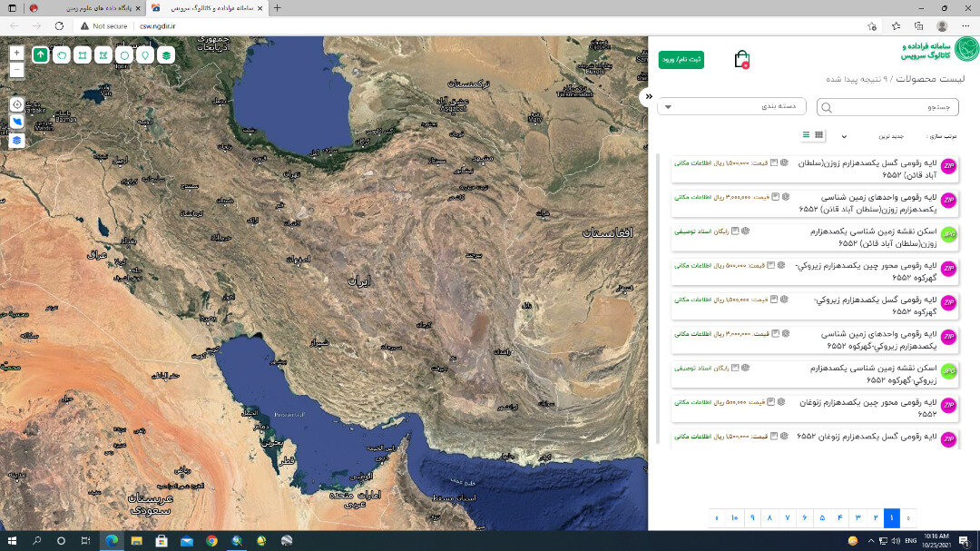Viewport: 980px width, 551px height.
Task: Go to results page 2
Action: pos(875,518)
